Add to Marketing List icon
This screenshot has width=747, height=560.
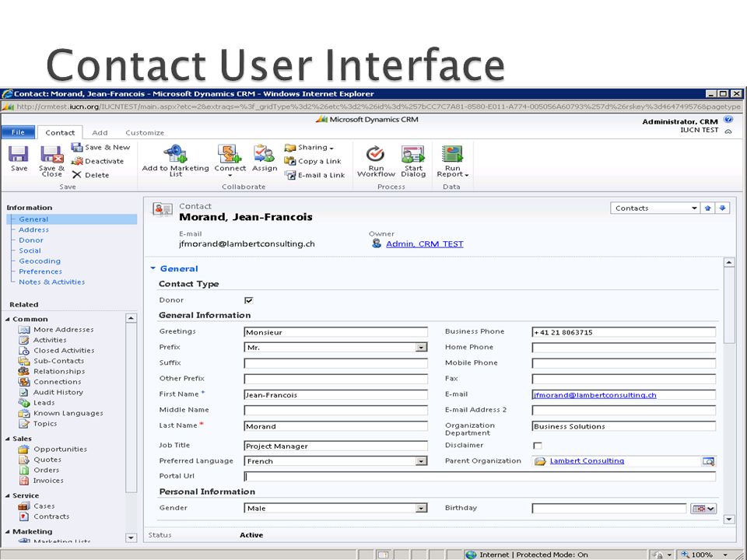(x=175, y=153)
